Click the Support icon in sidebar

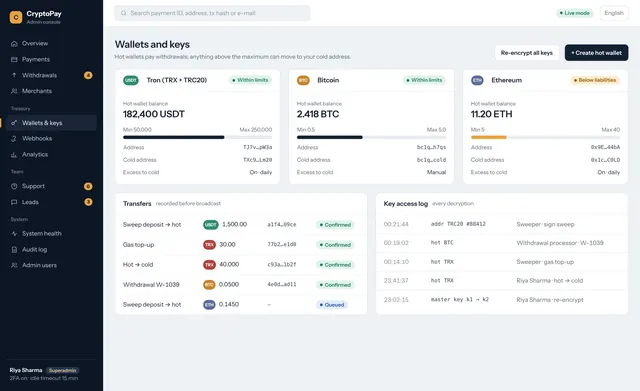click(x=14, y=186)
